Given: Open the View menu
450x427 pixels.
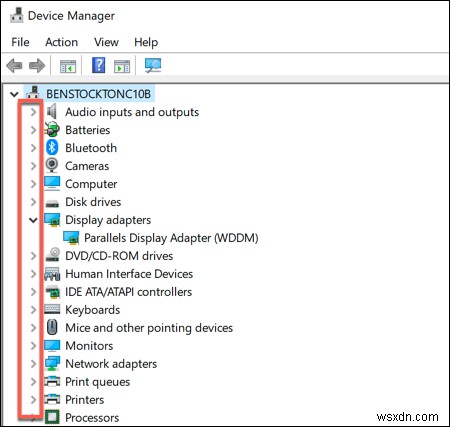Looking at the screenshot, I should pos(106,42).
